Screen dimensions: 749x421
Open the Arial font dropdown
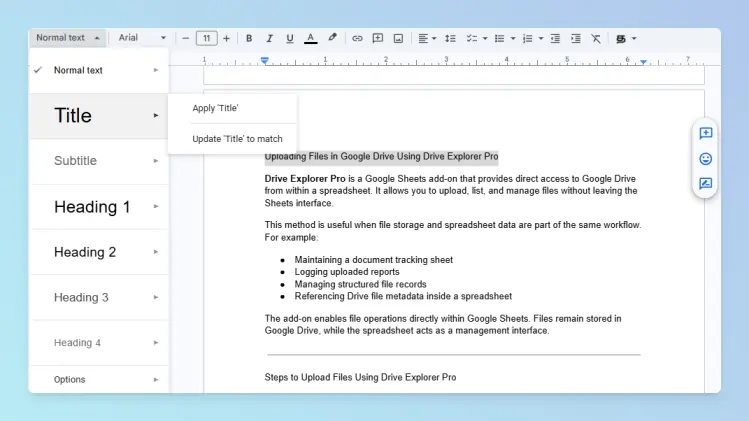[x=142, y=38]
